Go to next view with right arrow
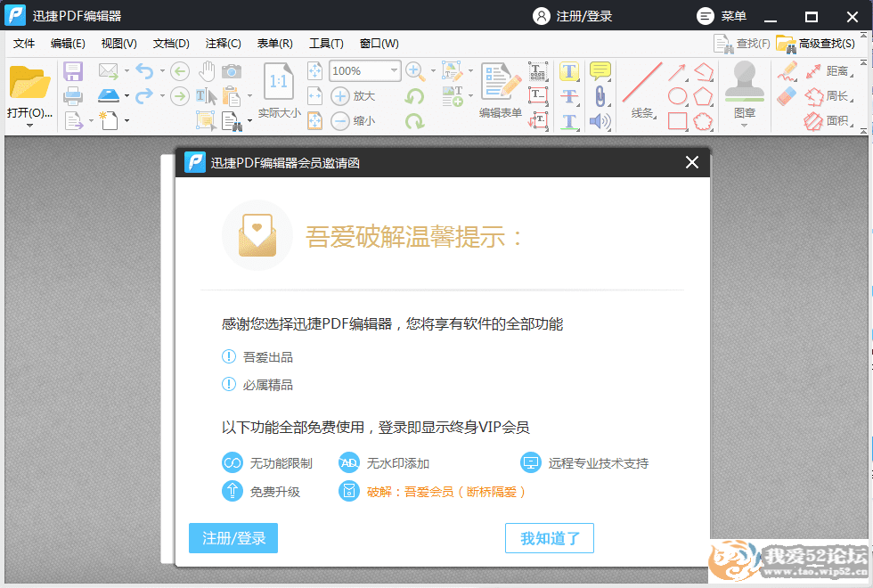Image resolution: width=873 pixels, height=588 pixels. pos(180,96)
